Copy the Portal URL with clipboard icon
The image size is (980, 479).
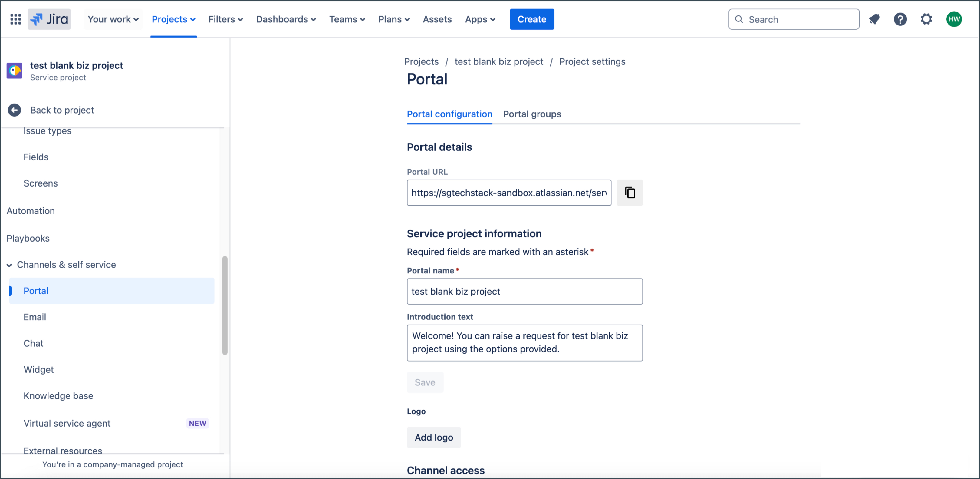click(x=630, y=193)
